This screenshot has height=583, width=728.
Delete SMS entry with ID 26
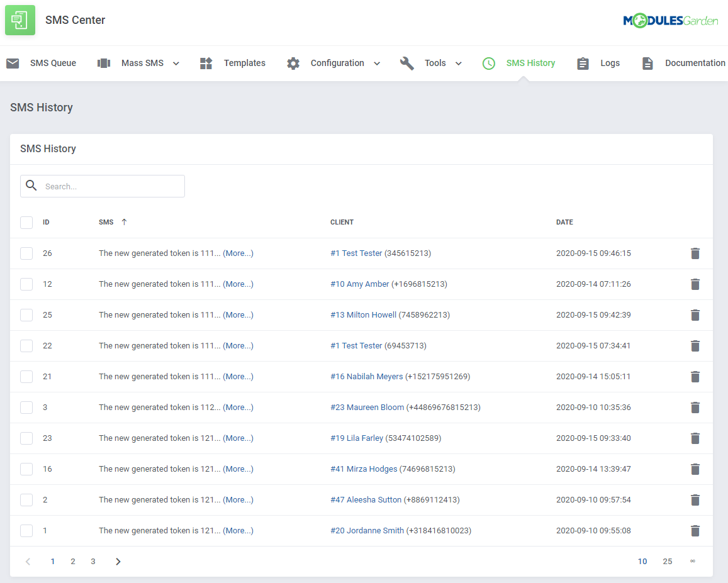pos(695,253)
